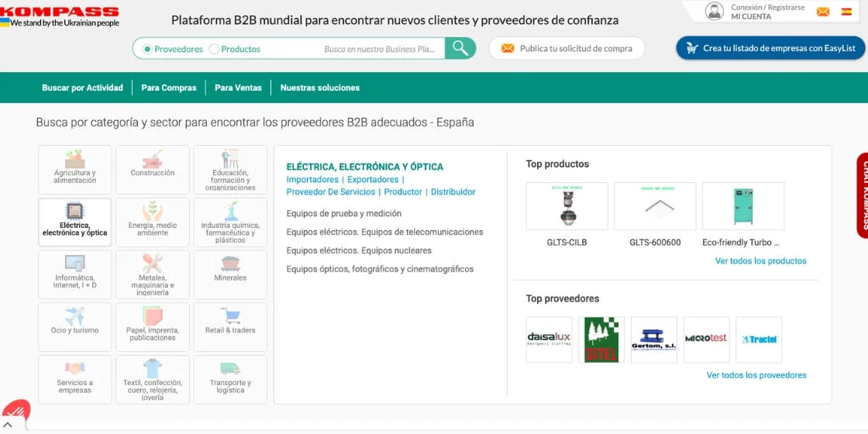The width and height of the screenshot is (868, 434).
Task: Open the Microtest supplier logo
Action: pos(706,340)
